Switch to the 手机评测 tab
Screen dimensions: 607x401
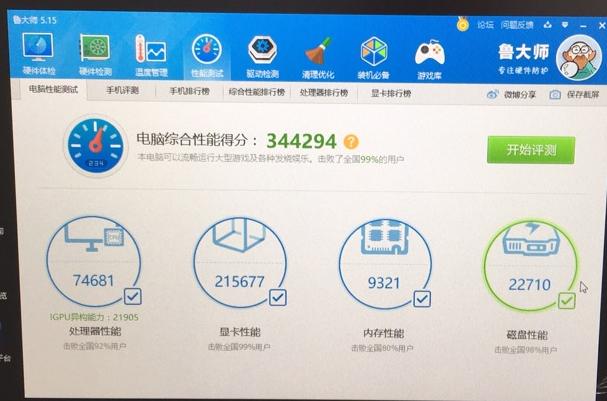click(122, 91)
